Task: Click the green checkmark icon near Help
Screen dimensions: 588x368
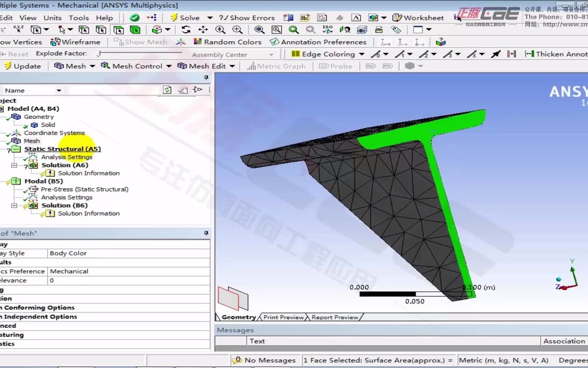Action: point(135,18)
